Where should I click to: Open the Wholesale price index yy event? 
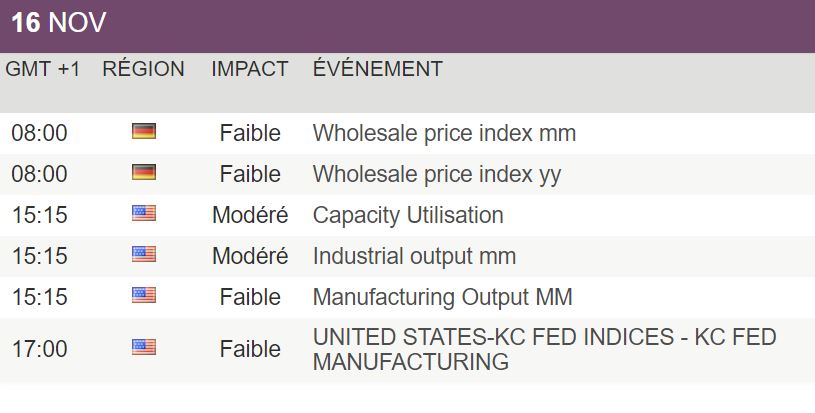[x=437, y=175]
